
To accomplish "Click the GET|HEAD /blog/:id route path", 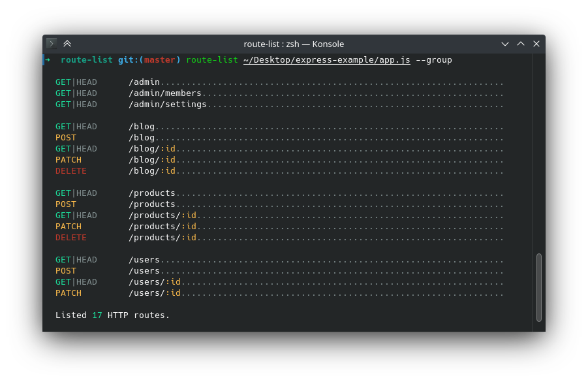I will tap(152, 149).
